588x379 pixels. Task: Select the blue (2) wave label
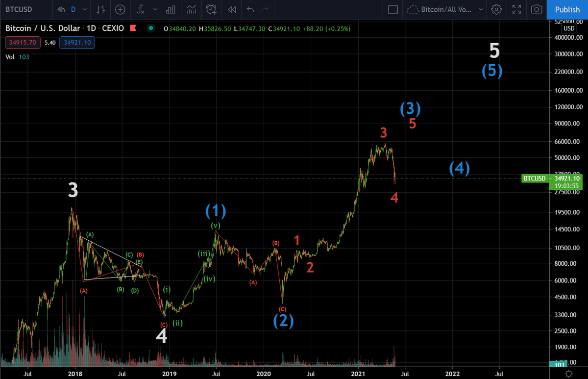[x=283, y=320]
